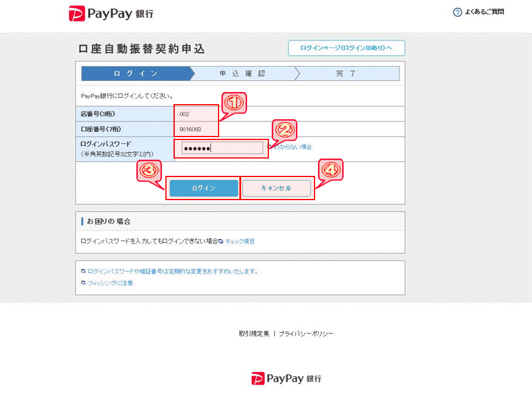Focus the ログインパスワード input field
532x398 pixels.
click(x=223, y=148)
